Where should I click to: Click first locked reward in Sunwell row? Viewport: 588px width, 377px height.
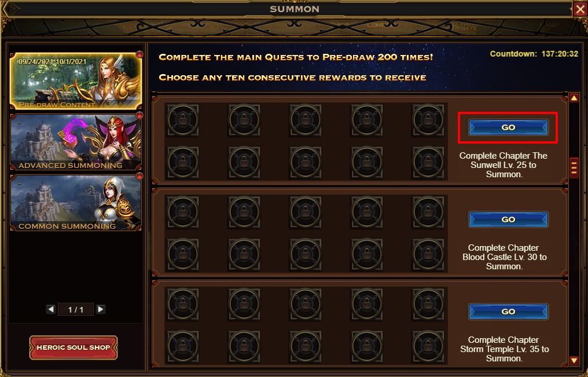[183, 120]
